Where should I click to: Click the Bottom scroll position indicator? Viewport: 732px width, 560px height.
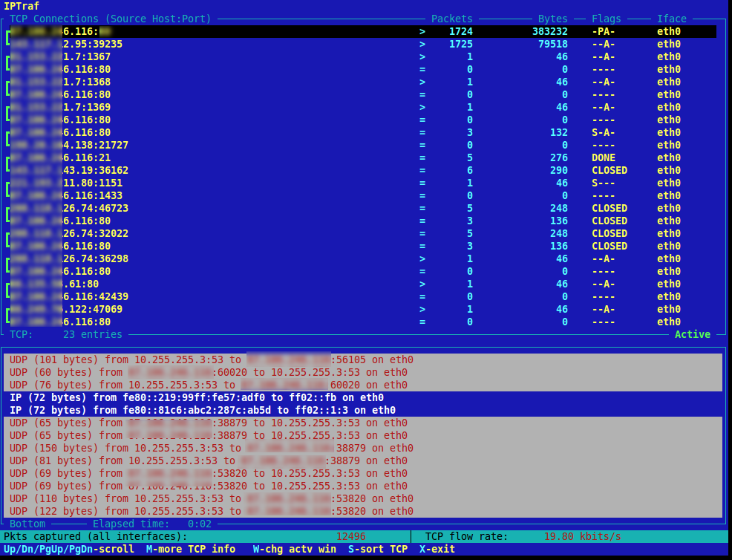[x=27, y=524]
